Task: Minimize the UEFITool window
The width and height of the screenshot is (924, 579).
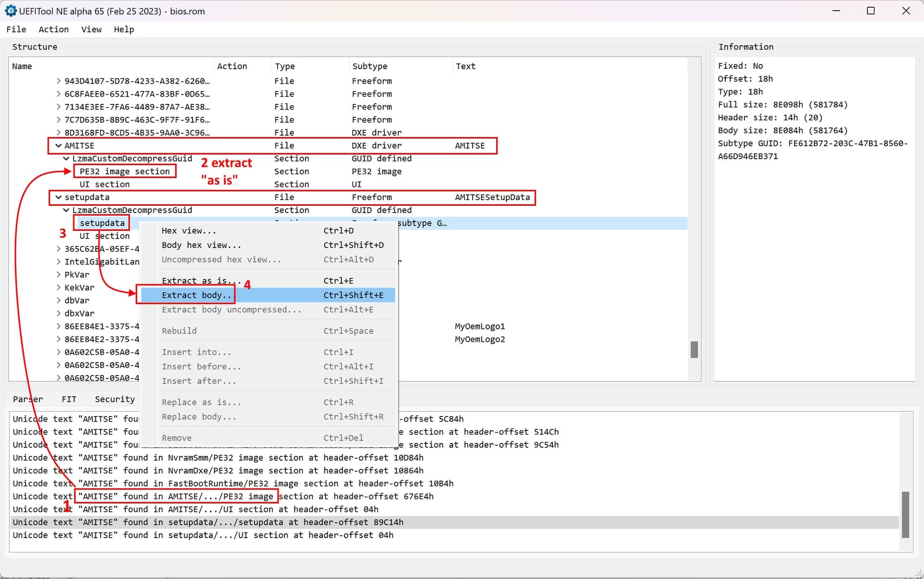Action: coord(836,11)
